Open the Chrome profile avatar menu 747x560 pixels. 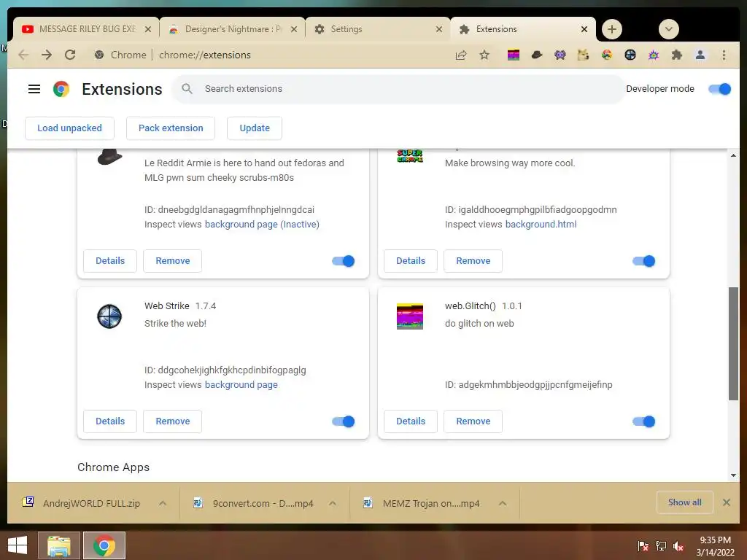(700, 55)
